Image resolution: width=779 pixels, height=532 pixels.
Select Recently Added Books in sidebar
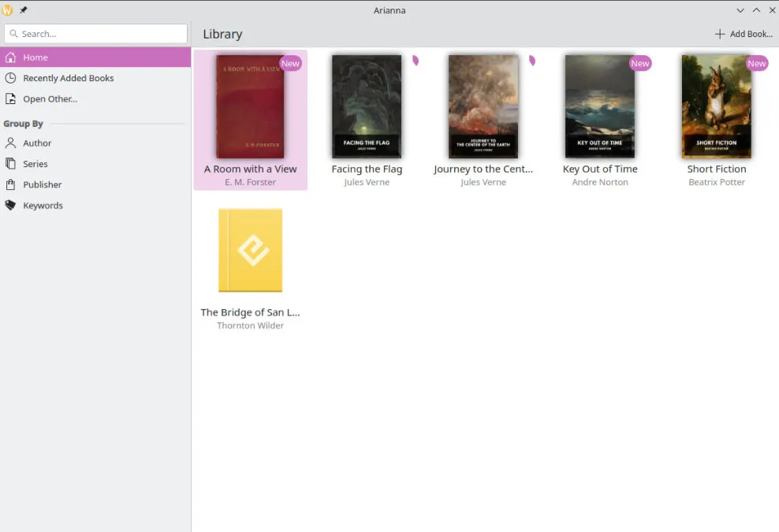[69, 78]
